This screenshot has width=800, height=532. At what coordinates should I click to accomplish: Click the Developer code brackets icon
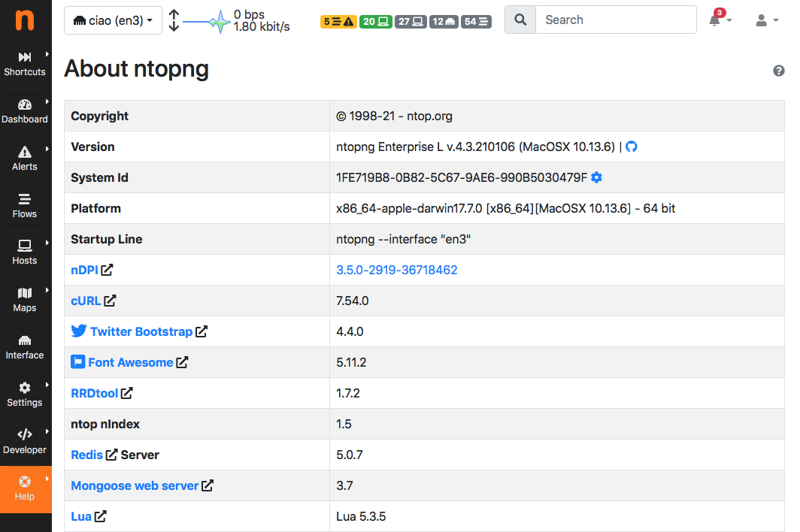point(25,434)
